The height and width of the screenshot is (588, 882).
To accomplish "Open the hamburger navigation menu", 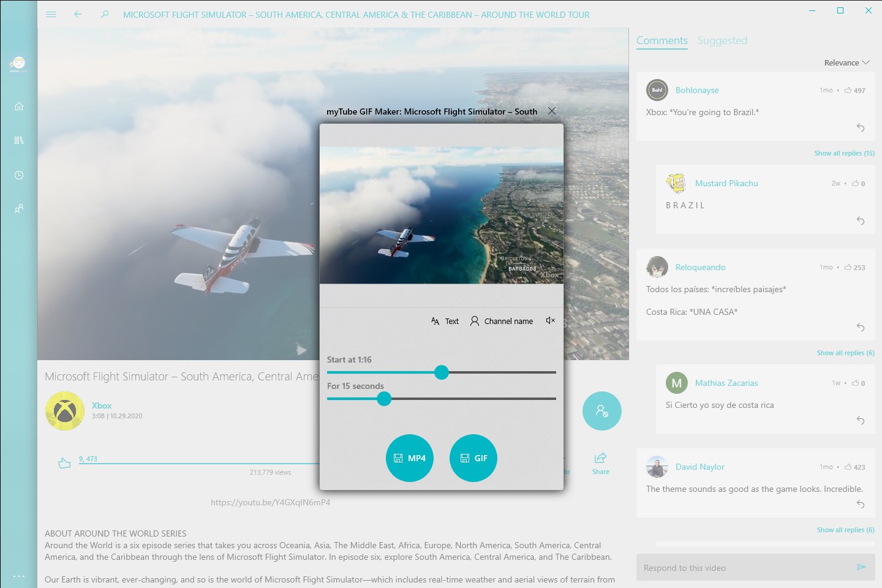I will 51,14.
